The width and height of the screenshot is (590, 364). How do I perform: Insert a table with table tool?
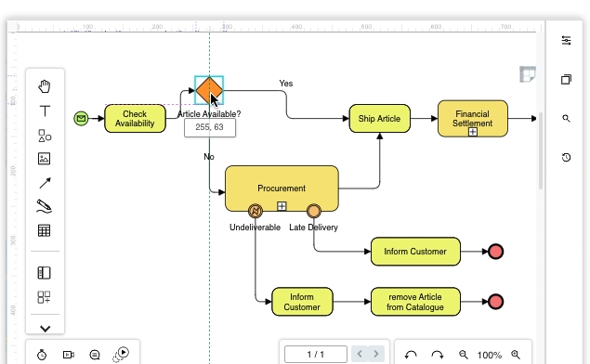[44, 230]
